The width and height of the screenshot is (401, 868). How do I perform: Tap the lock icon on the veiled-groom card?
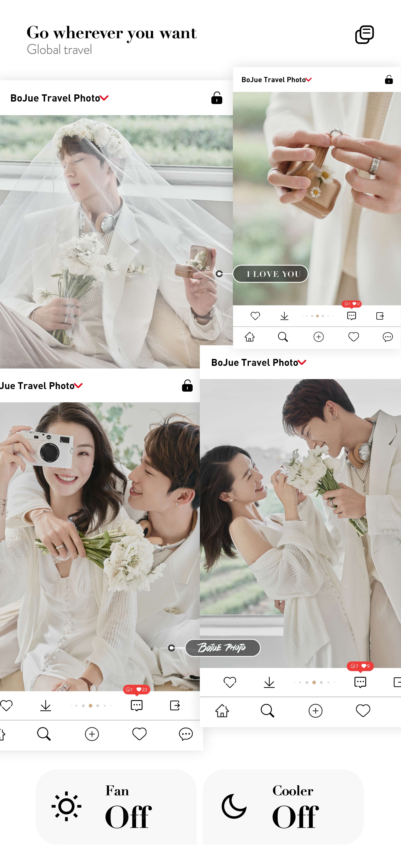click(217, 98)
